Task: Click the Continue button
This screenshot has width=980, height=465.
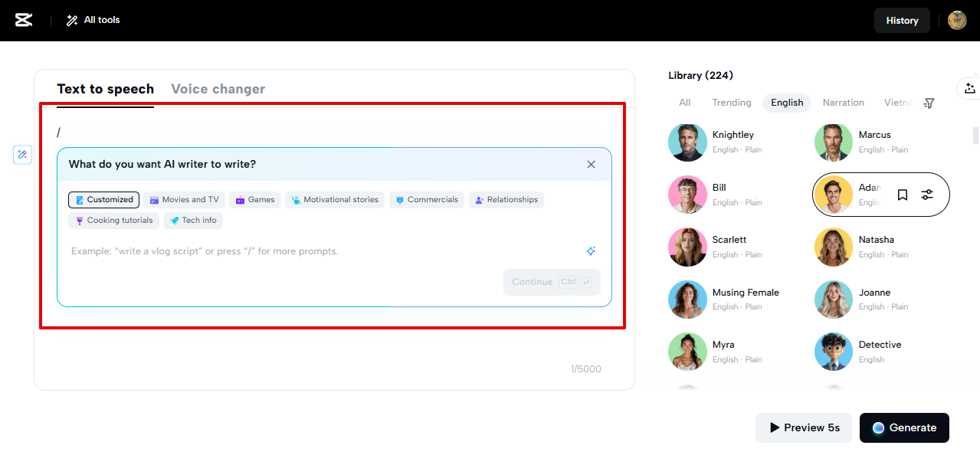Action: pos(552,282)
